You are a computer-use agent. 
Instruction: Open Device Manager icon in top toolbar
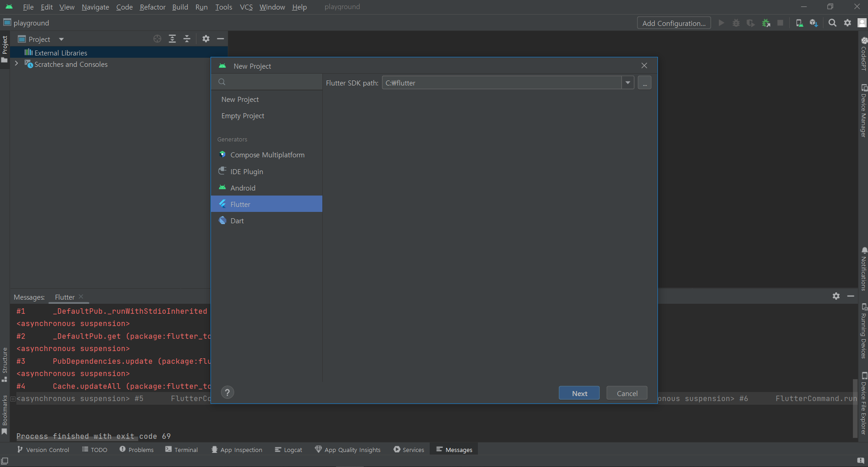[x=799, y=23]
